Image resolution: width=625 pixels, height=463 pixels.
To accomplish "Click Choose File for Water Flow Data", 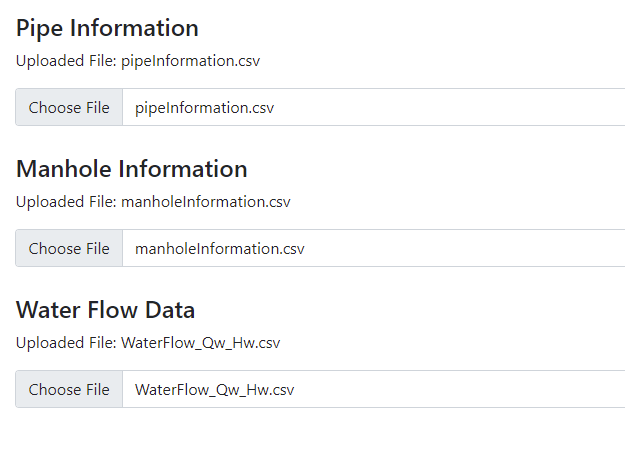I will (69, 389).
